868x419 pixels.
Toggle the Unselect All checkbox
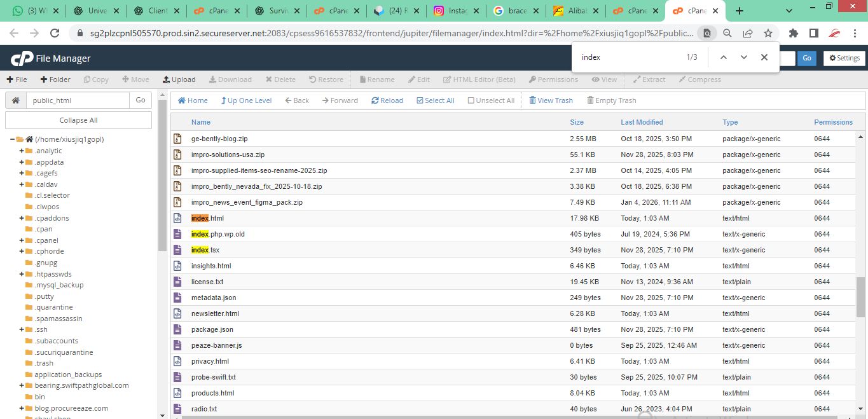click(471, 100)
